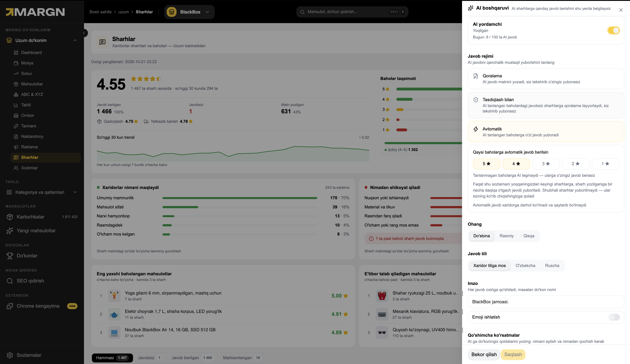
Task: Choose Tasdiqlash bilan reply mode
Action: [546, 105]
